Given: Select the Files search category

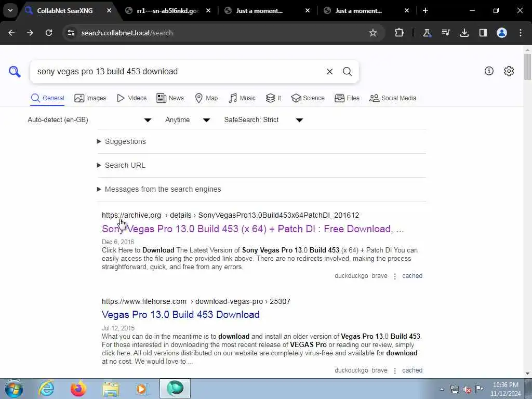Looking at the screenshot, I should coord(347,98).
